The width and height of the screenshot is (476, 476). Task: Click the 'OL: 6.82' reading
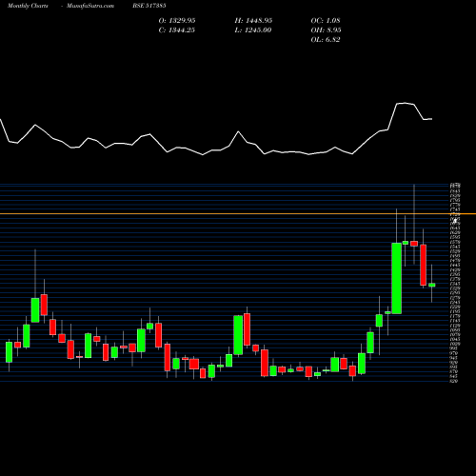pos(326,40)
